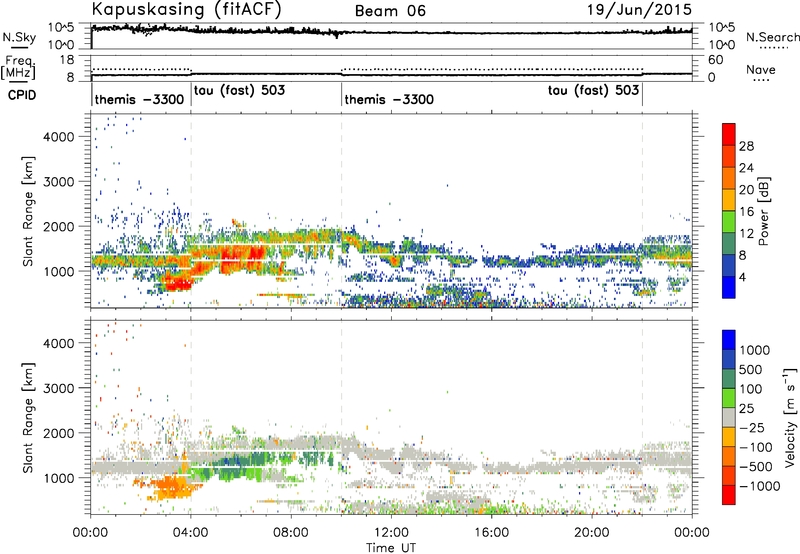Click the "20:00" time axis label
This screenshot has height=554, width=800.
(x=592, y=533)
